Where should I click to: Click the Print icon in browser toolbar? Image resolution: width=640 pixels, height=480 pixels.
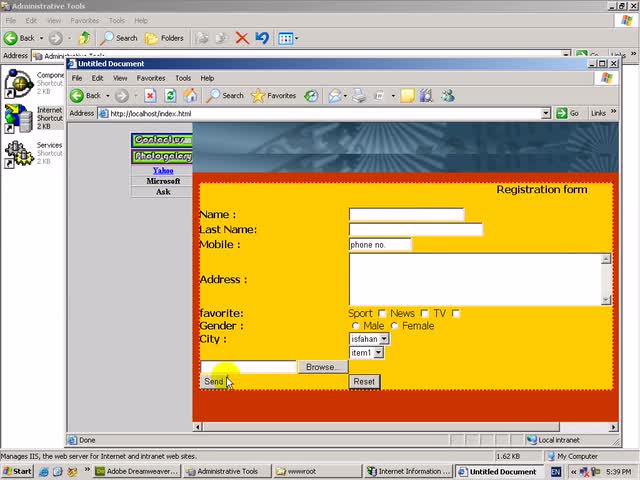point(360,96)
